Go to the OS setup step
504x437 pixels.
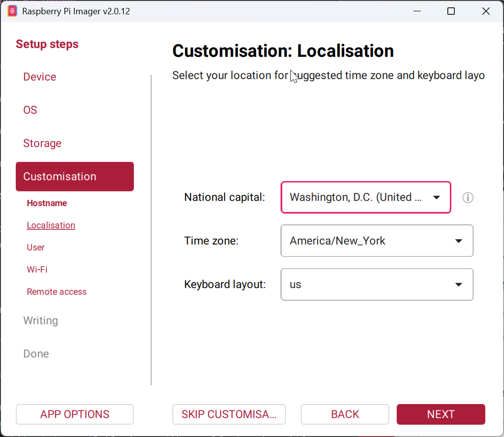[30, 110]
